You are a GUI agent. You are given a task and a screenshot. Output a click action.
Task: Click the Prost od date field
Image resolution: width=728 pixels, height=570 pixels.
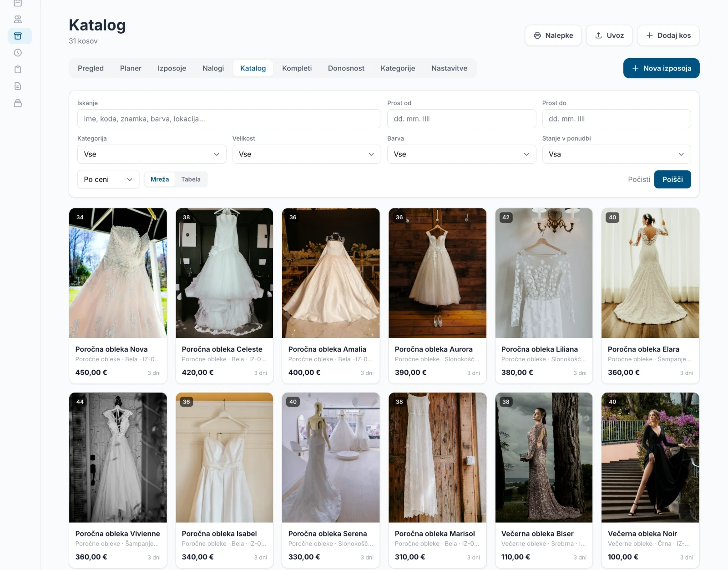point(461,119)
